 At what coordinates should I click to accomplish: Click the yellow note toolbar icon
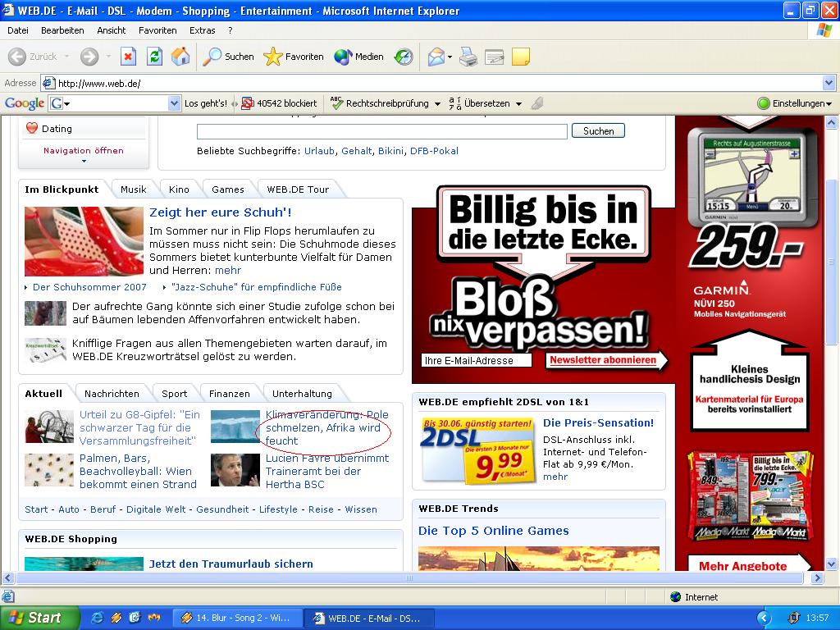tap(521, 57)
